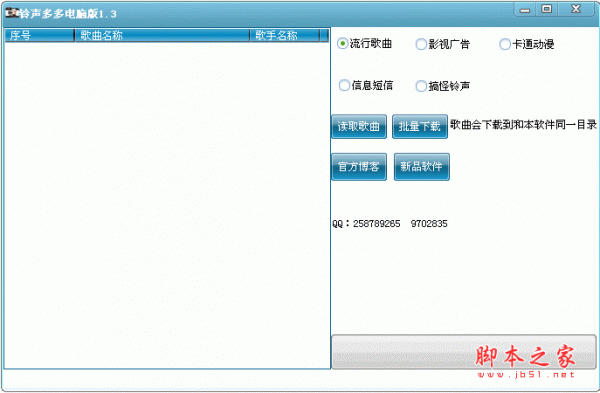Open 新品软件 new software
600x393 pixels.
pyautogui.click(x=422, y=167)
